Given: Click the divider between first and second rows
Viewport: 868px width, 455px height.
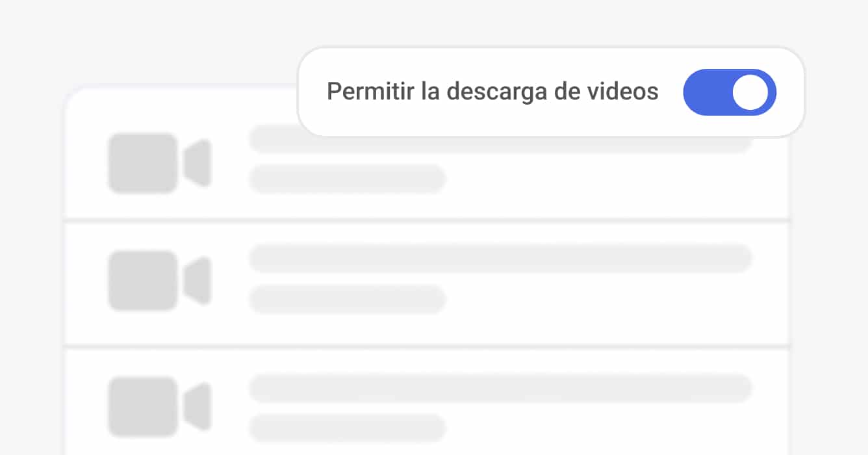Looking at the screenshot, I should point(427,221).
